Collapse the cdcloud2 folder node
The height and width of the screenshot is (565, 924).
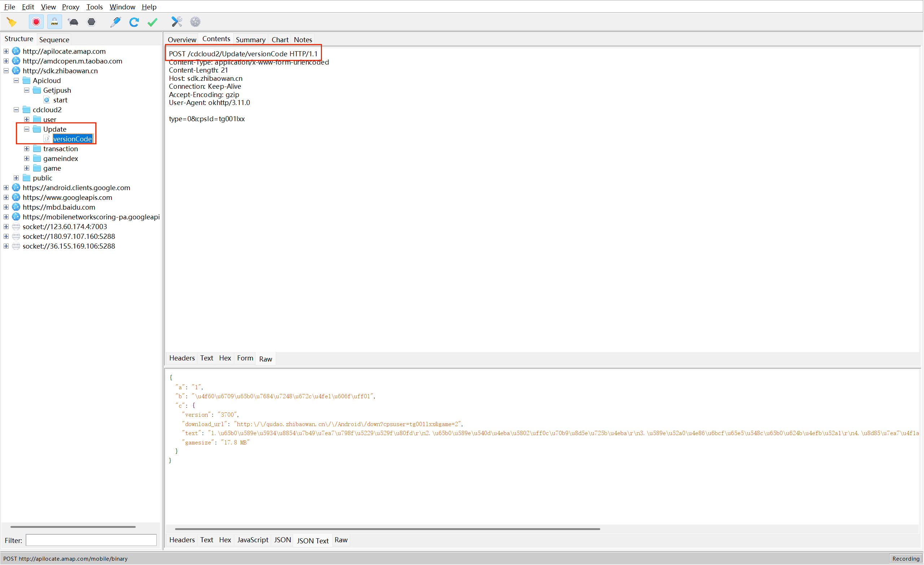(16, 110)
